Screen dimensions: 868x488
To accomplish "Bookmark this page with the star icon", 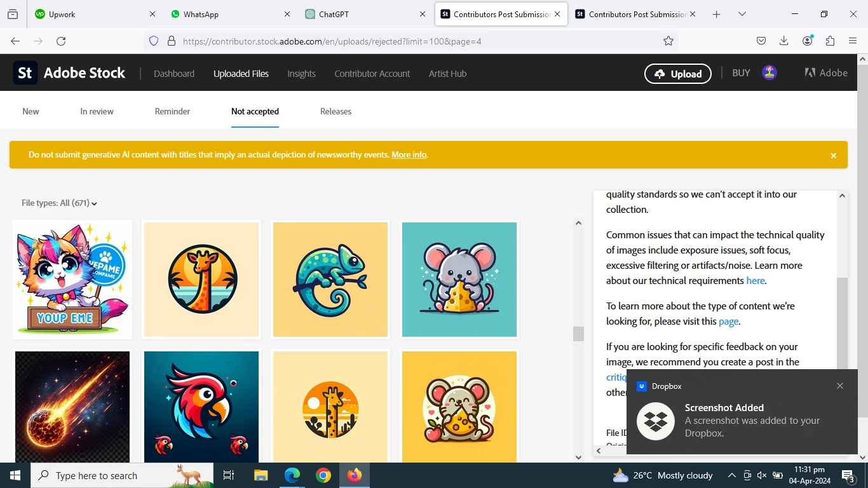I will 668,41.
